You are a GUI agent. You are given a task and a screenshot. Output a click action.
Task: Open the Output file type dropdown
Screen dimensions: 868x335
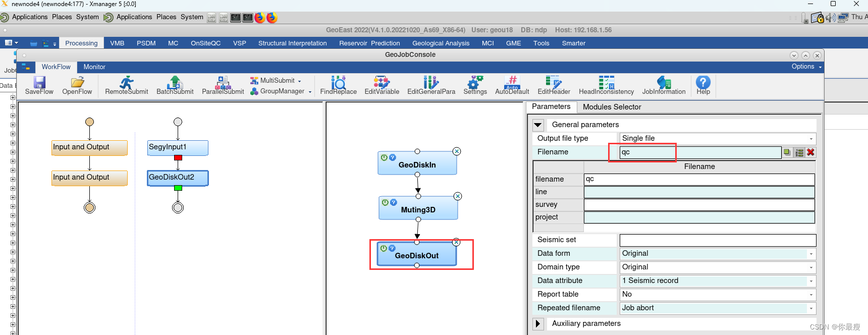pos(718,138)
